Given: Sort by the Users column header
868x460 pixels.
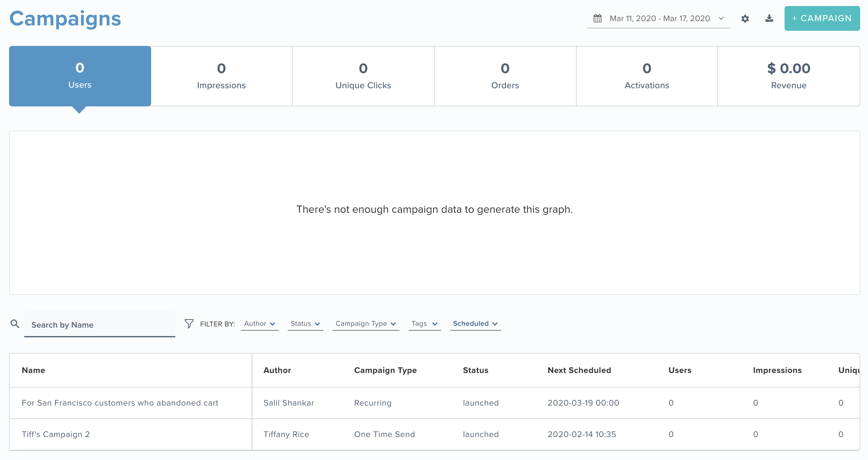Looking at the screenshot, I should pyautogui.click(x=680, y=370).
